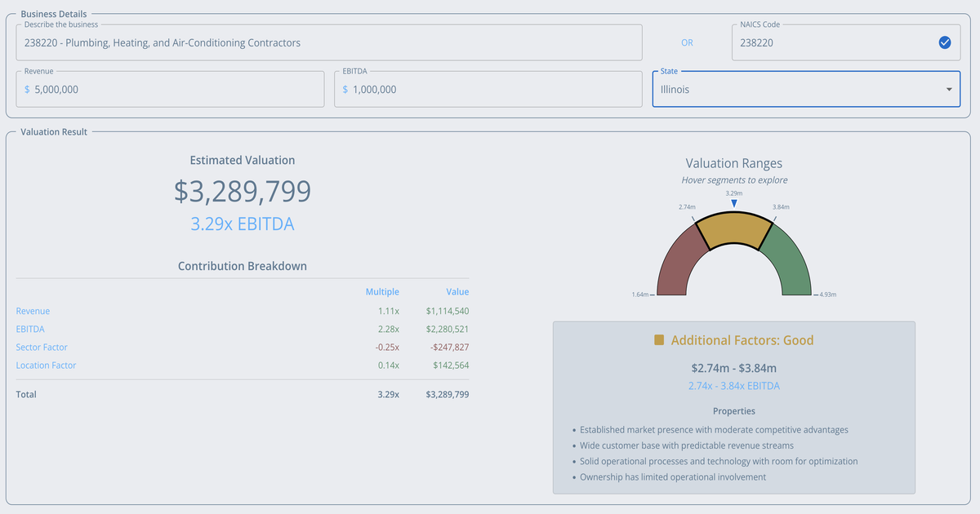Screen dimensions: 980x514
Task: Click the Contribution Breakdown heading
Action: [x=243, y=266]
